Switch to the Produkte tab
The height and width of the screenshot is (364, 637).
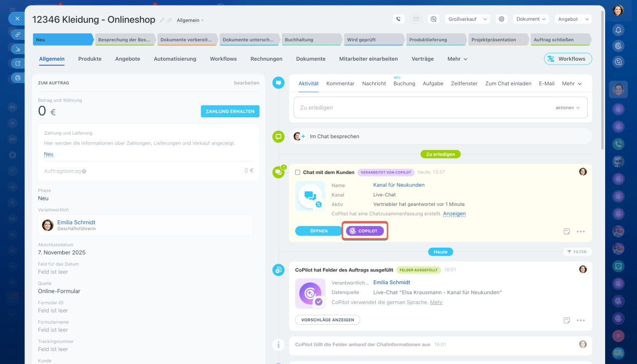(x=90, y=59)
